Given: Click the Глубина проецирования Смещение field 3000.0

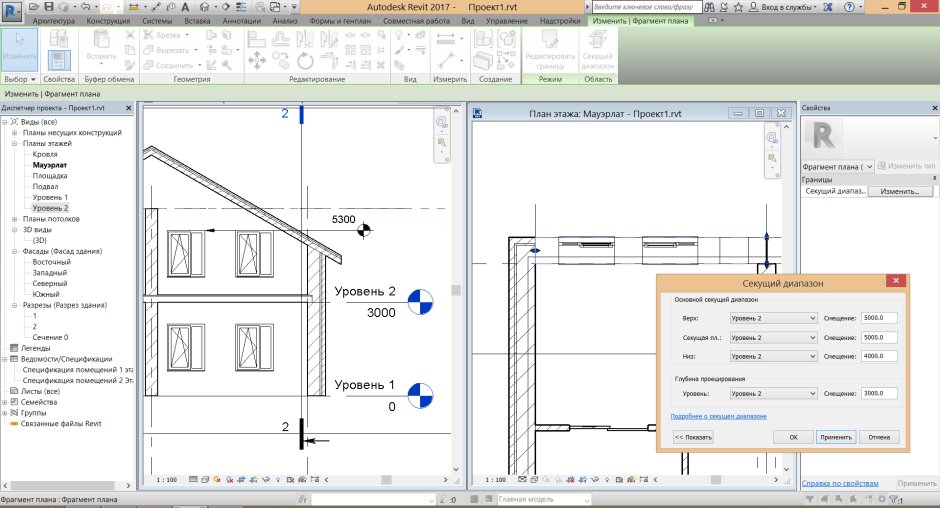Looking at the screenshot, I should click(879, 393).
